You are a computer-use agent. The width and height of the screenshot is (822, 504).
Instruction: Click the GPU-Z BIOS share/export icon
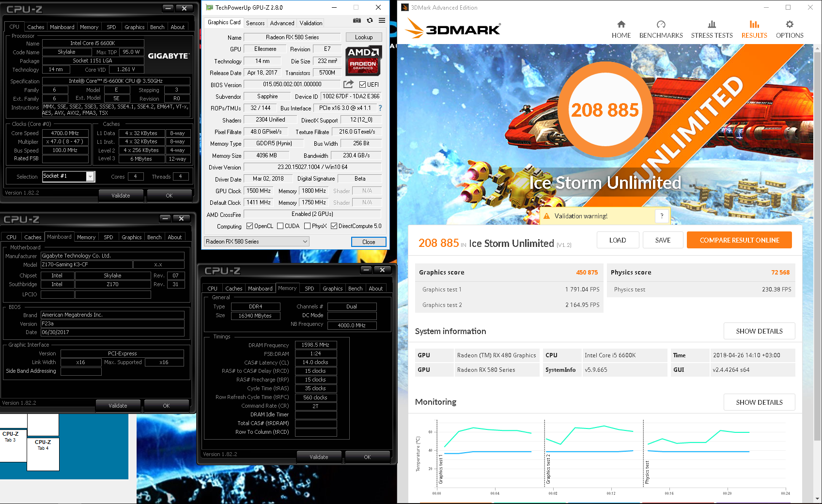(x=348, y=84)
